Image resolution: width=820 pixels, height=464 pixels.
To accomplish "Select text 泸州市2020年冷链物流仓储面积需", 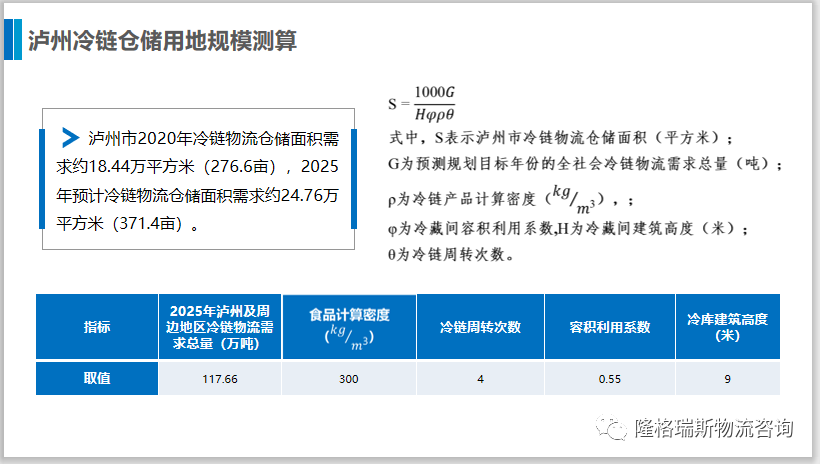I will (213, 139).
